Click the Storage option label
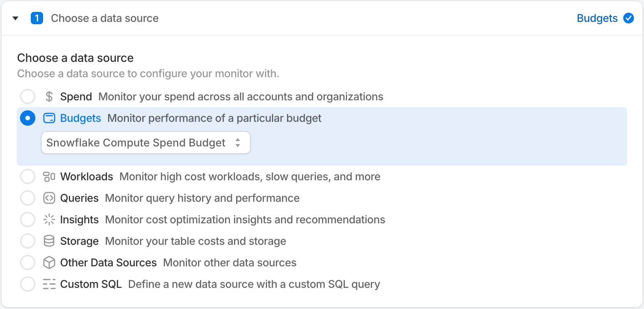This screenshot has width=644, height=309. (79, 241)
